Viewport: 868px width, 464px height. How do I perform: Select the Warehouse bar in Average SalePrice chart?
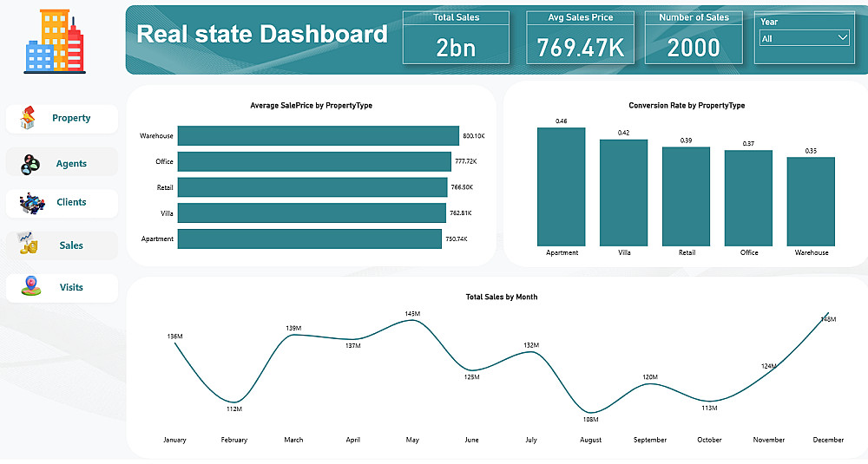(319, 136)
